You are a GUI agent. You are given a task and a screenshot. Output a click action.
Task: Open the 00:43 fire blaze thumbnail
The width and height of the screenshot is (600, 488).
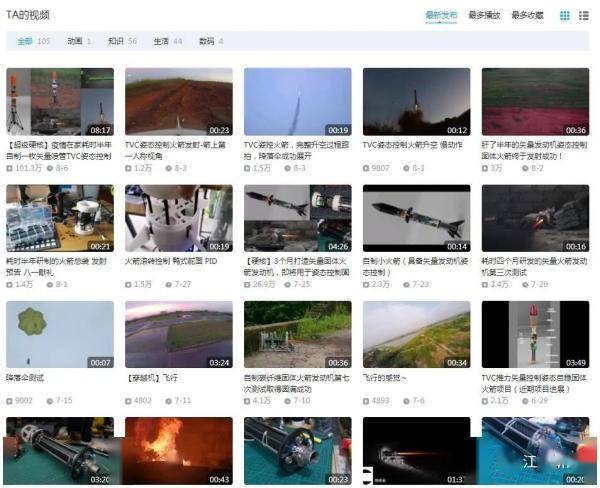[x=179, y=451]
